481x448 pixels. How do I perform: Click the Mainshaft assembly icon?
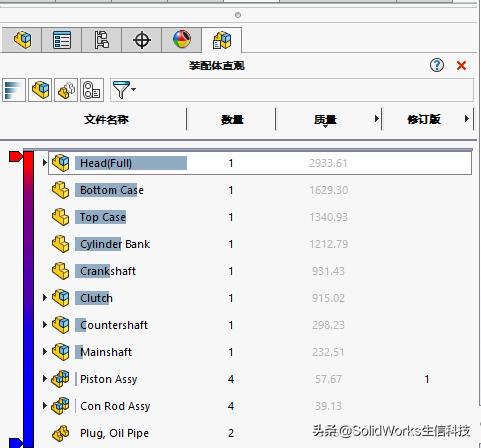pyautogui.click(x=61, y=352)
